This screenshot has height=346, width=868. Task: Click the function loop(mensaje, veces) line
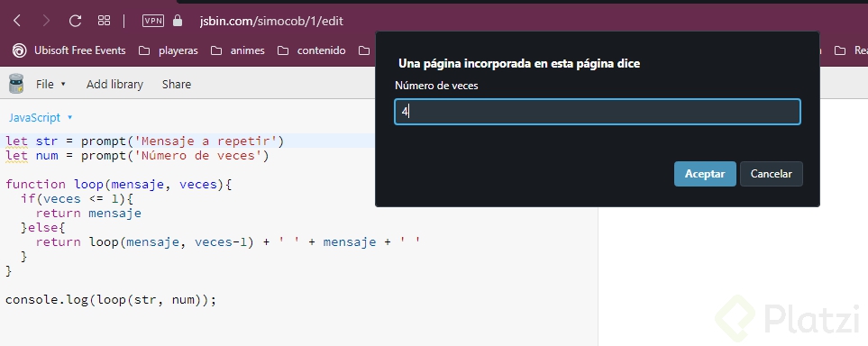coord(118,185)
